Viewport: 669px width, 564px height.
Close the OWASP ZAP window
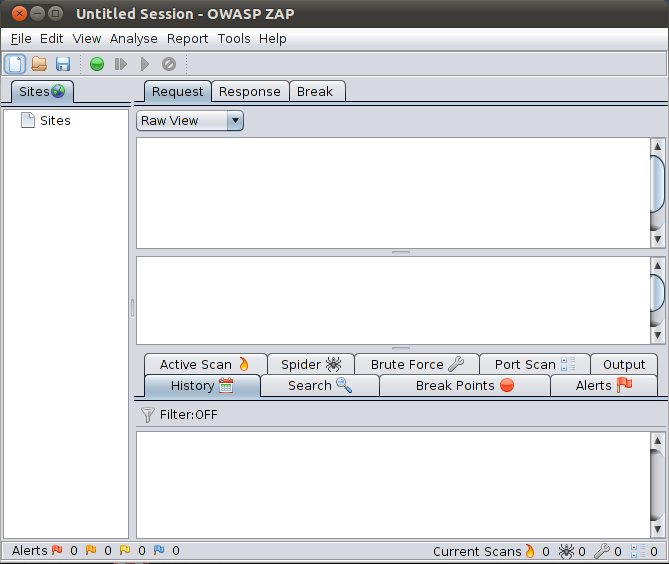(19, 14)
